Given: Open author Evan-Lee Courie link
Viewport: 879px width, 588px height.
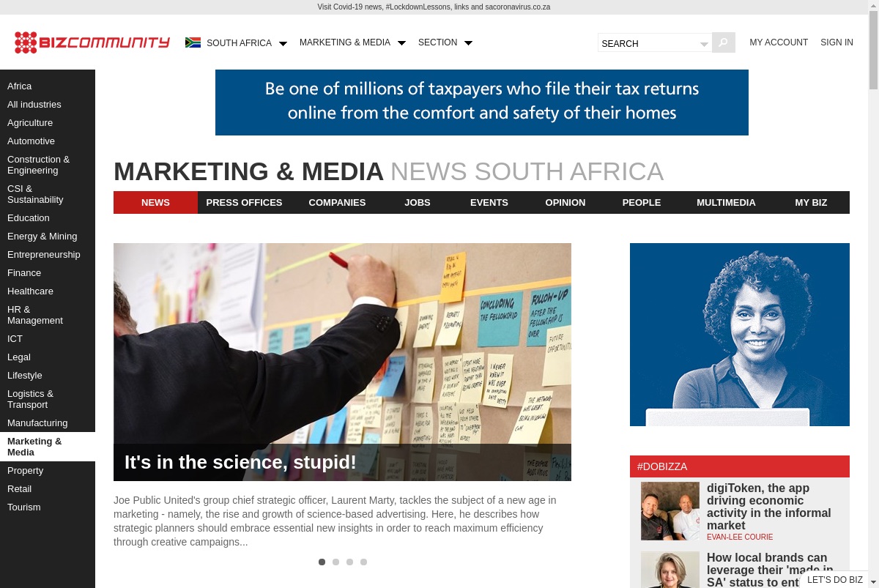Looking at the screenshot, I should pyautogui.click(x=740, y=537).
